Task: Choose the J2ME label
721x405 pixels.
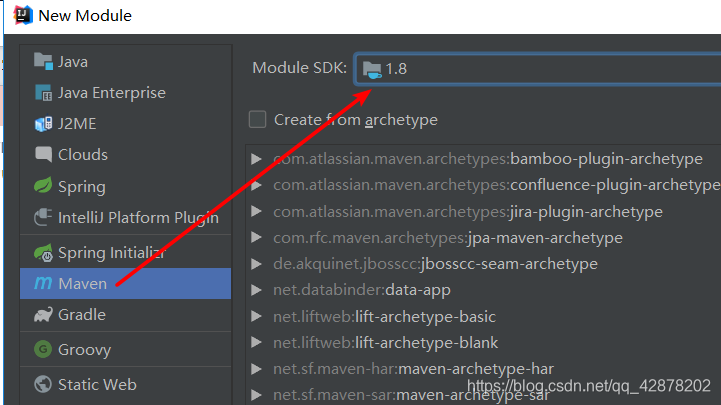Action: coord(77,124)
